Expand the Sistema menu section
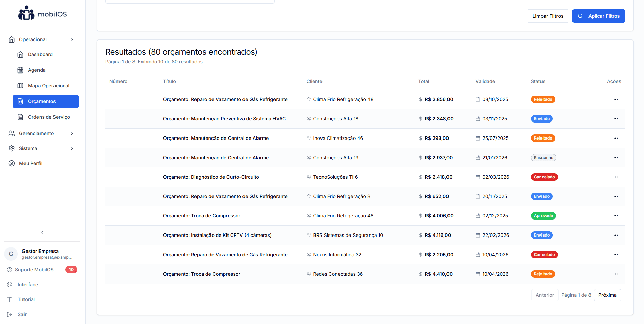This screenshot has width=644, height=324. [x=72, y=148]
